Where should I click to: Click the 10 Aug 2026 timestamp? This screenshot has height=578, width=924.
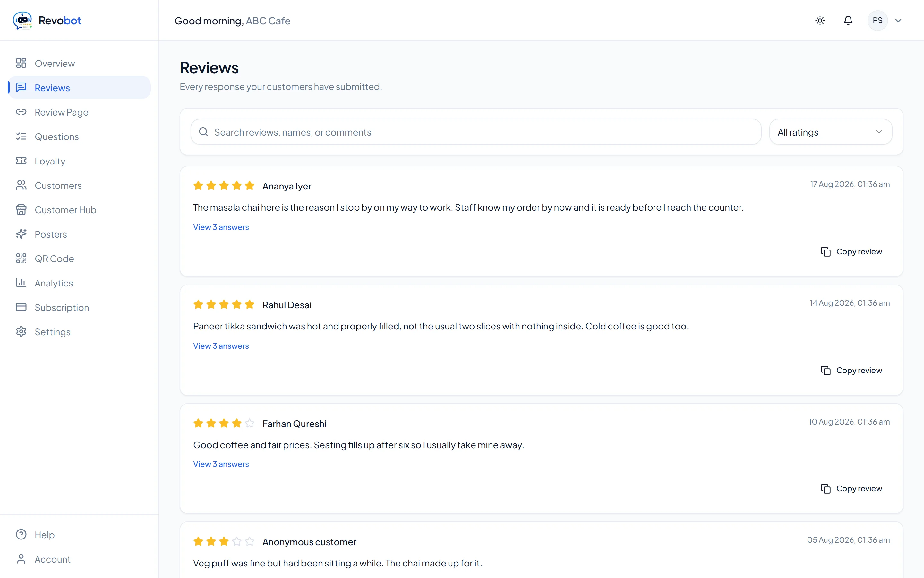pos(849,422)
